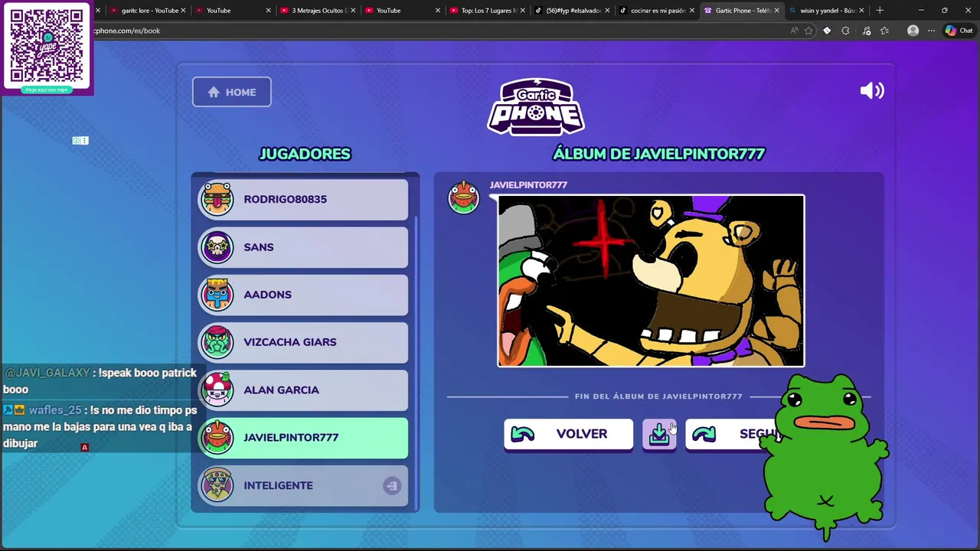Image resolution: width=980 pixels, height=551 pixels.
Task: Click the bookmark star icon in address bar
Action: pos(808,31)
